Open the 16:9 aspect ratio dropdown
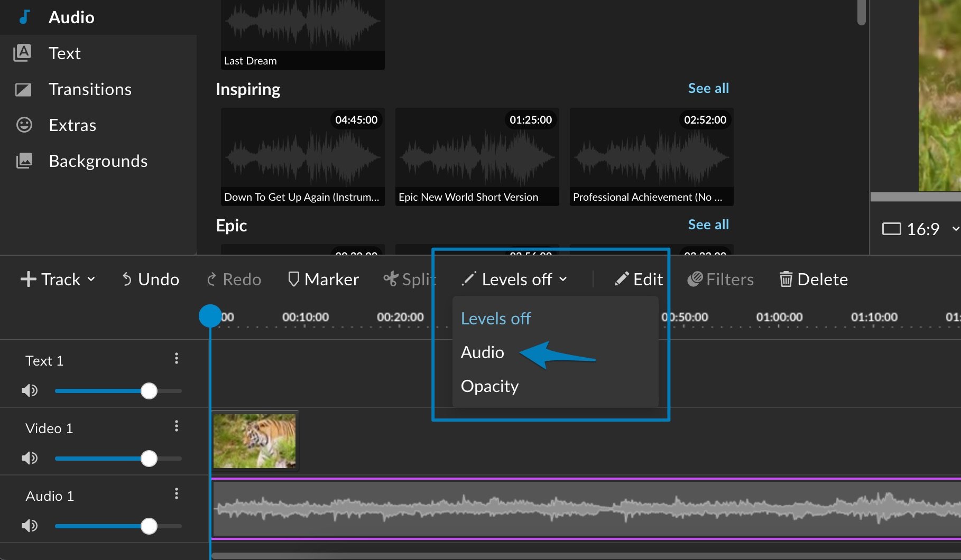This screenshot has height=560, width=961. pos(922,229)
